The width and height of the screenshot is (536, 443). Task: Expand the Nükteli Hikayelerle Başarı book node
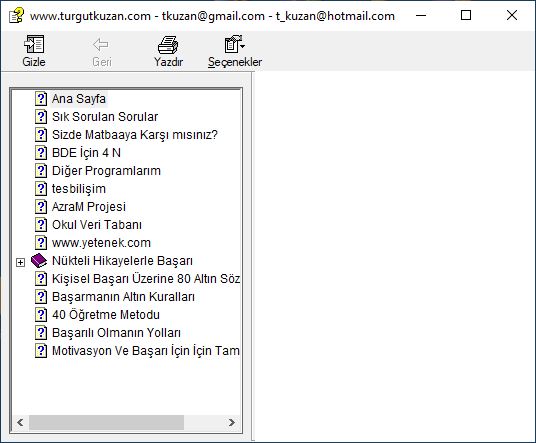[x=21, y=262]
